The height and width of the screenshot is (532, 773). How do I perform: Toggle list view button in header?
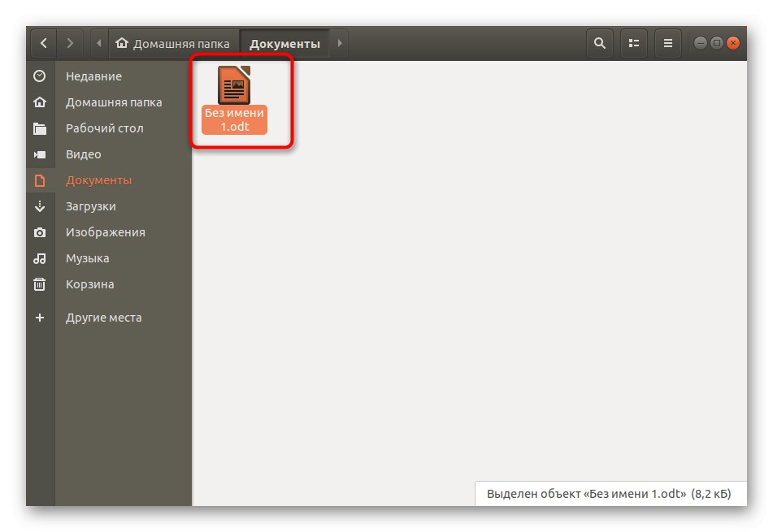(633, 43)
